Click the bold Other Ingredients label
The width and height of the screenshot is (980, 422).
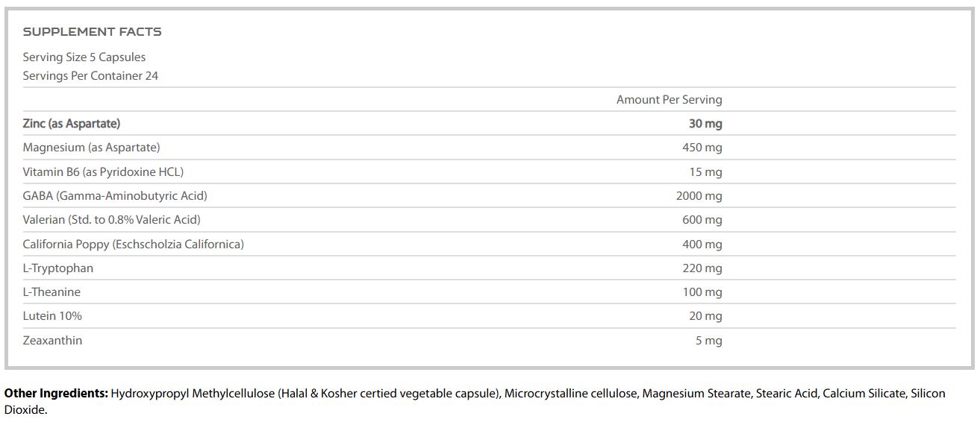[x=56, y=394]
